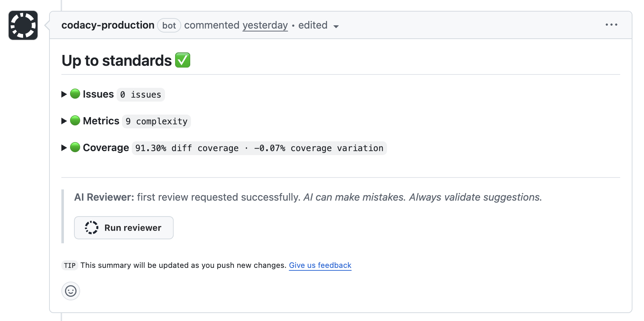Open the smiley reaction picker
Screen dimensions: 644x321
click(x=71, y=291)
